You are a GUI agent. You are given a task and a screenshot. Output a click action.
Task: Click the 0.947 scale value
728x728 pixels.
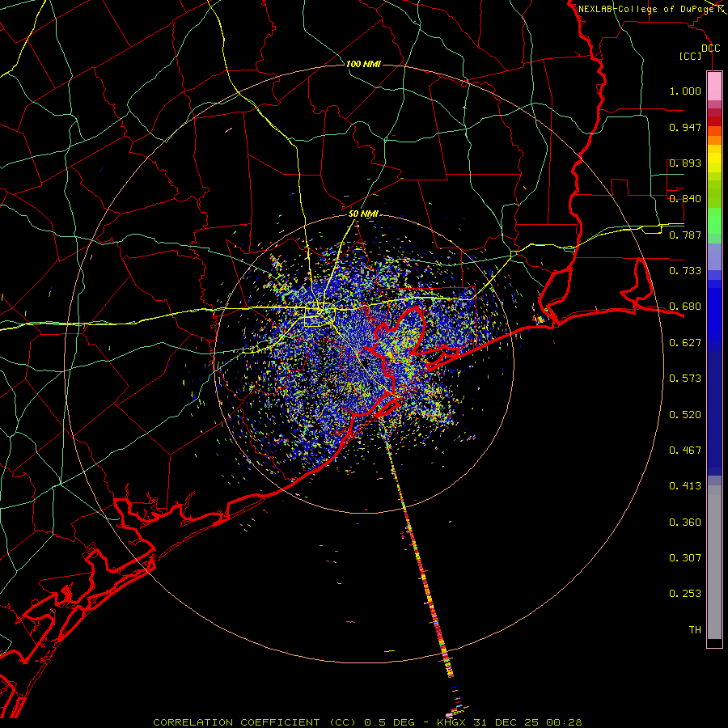[685, 127]
